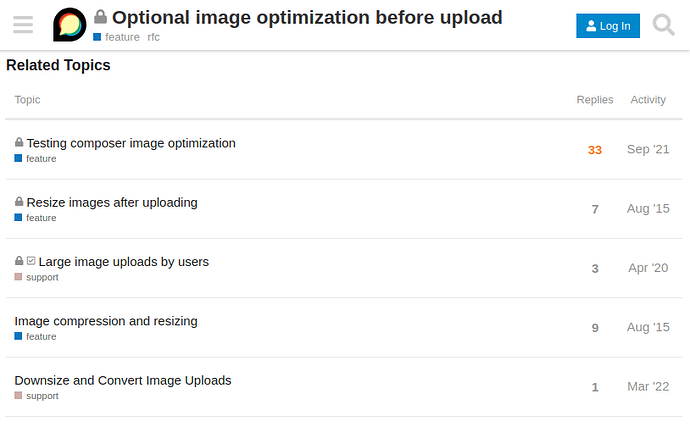This screenshot has width=690, height=427.
Task: Open Resize images after uploading topic
Action: [112, 202]
